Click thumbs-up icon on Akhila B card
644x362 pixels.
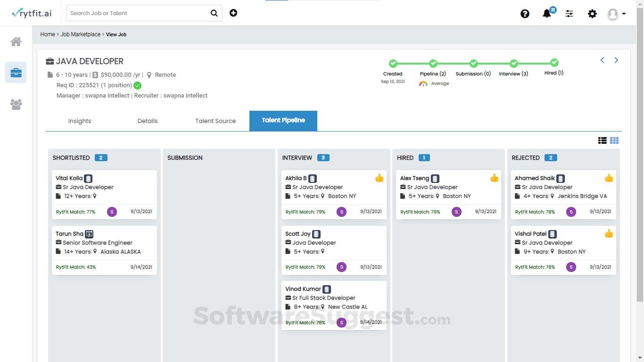point(380,178)
